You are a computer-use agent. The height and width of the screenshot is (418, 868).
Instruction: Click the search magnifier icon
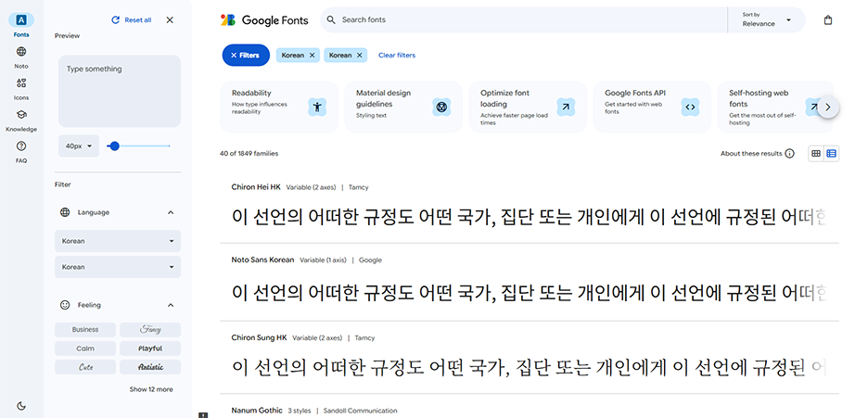coord(331,19)
